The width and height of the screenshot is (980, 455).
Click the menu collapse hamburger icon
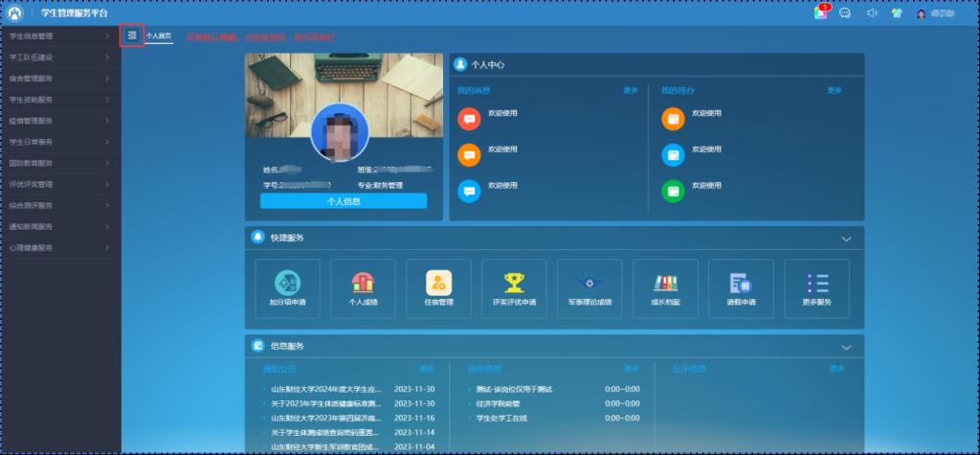pos(132,35)
